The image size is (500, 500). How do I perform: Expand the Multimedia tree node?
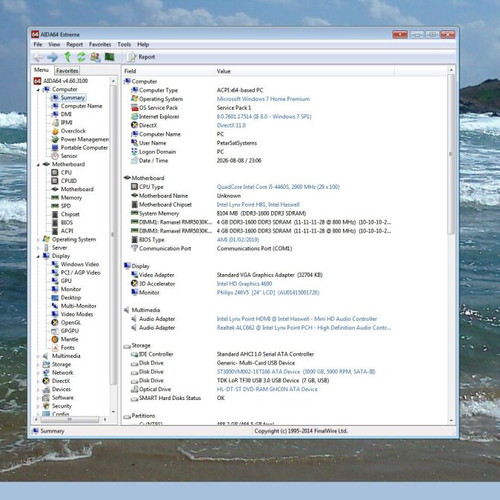point(38,356)
